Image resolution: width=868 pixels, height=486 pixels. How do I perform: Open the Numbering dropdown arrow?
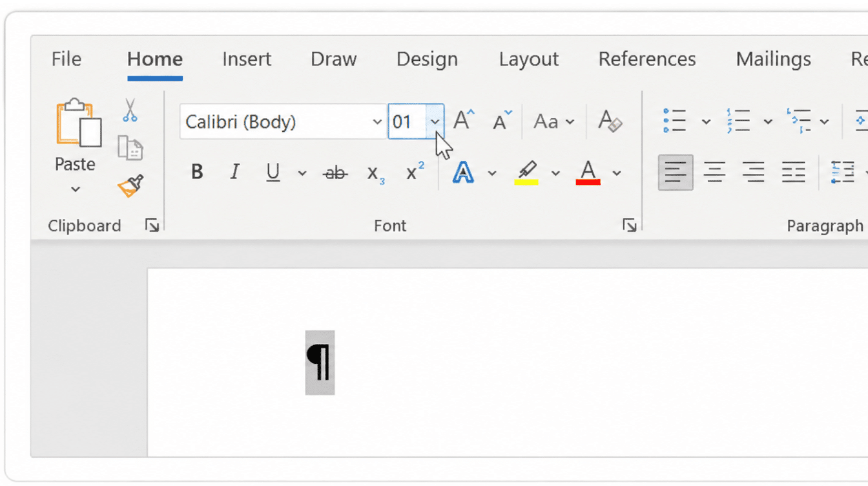pyautogui.click(x=768, y=121)
